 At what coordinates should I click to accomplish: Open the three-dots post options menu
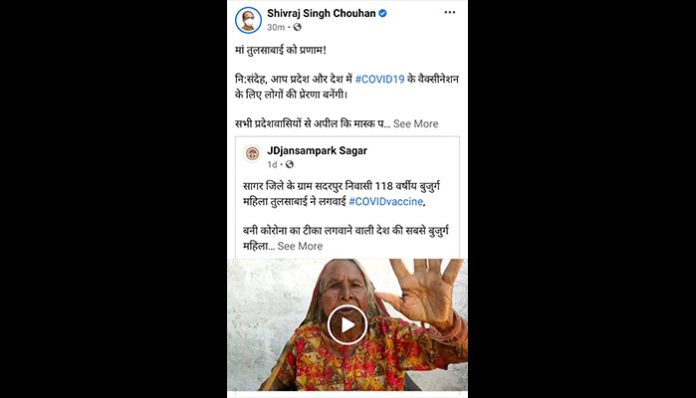tap(450, 12)
